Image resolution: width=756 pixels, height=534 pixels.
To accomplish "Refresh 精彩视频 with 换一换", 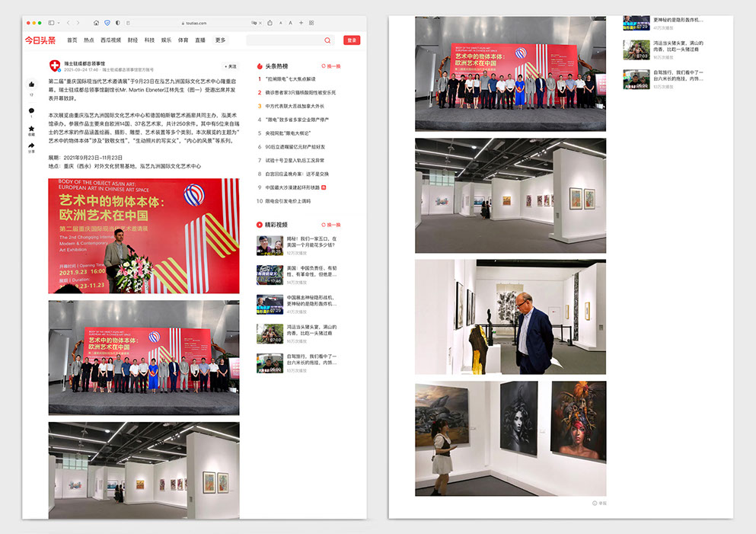I will (331, 225).
